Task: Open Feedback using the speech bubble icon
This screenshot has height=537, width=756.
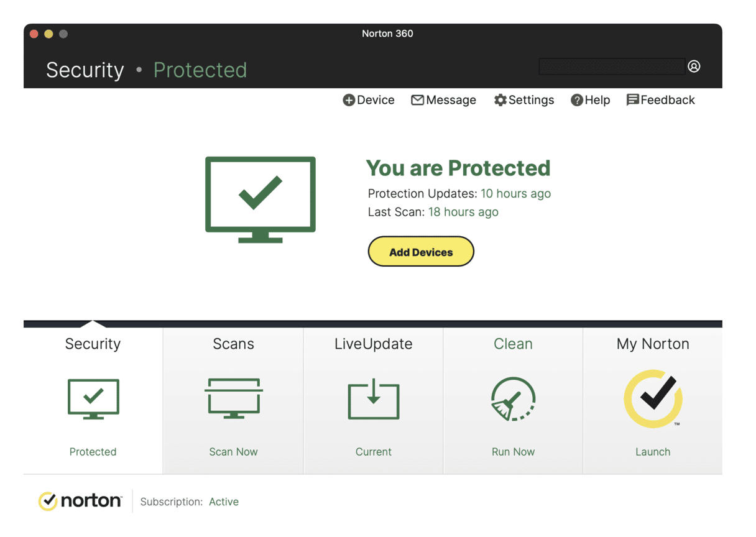Action: click(633, 99)
